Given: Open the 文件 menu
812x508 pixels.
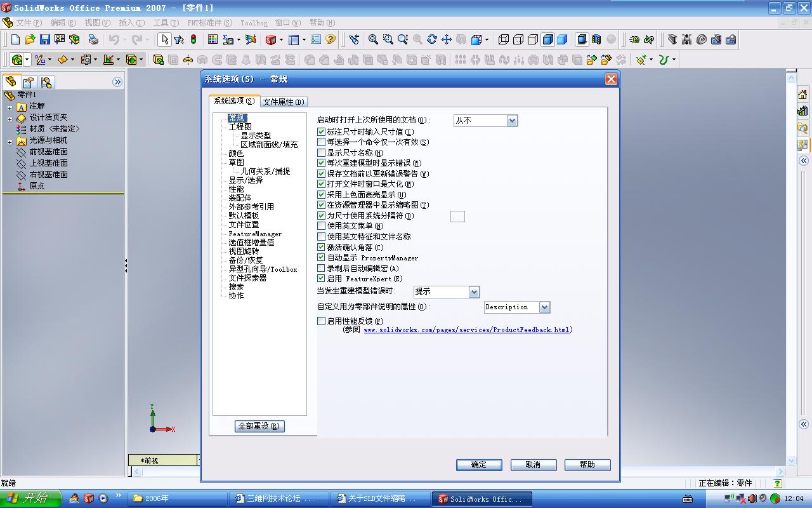Looking at the screenshot, I should point(29,23).
